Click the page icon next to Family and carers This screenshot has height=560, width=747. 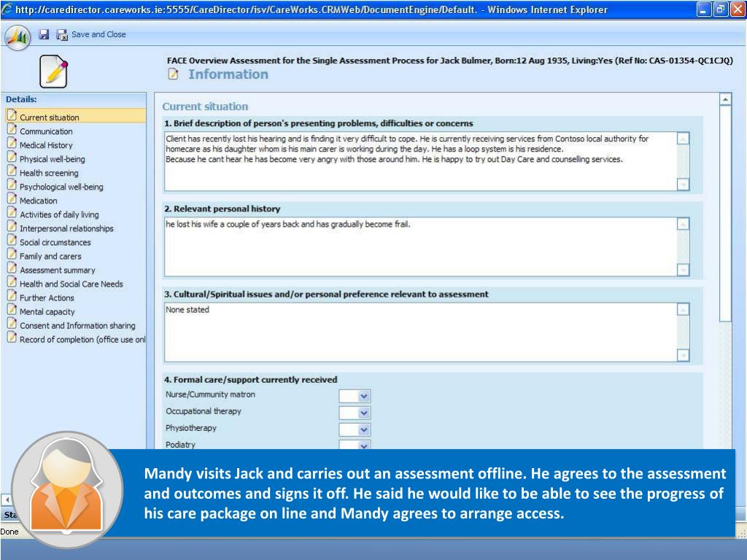pyautogui.click(x=12, y=254)
